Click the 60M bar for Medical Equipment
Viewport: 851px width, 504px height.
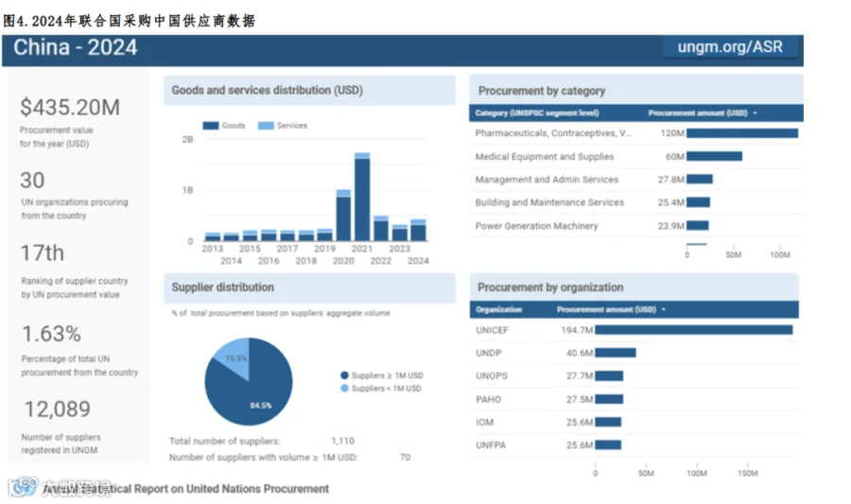(714, 156)
